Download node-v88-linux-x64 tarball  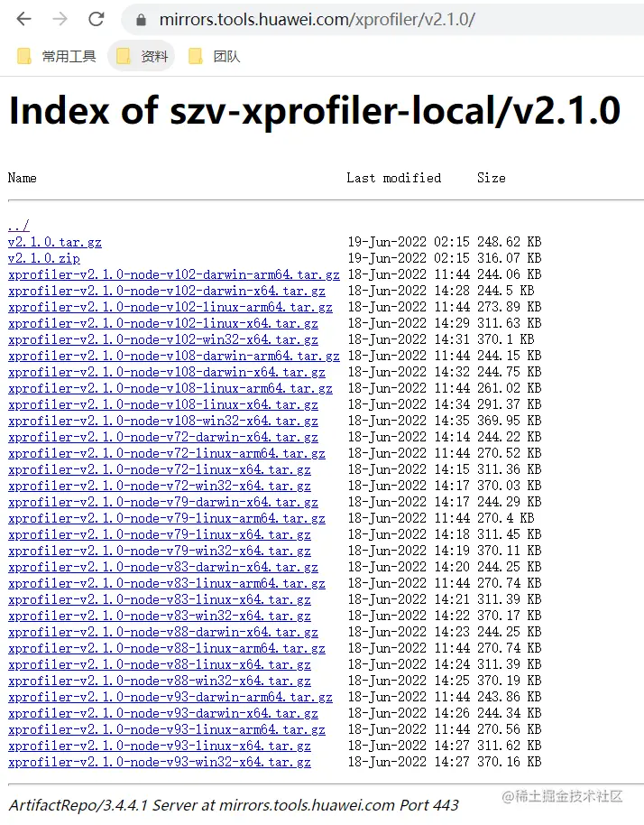160,665
